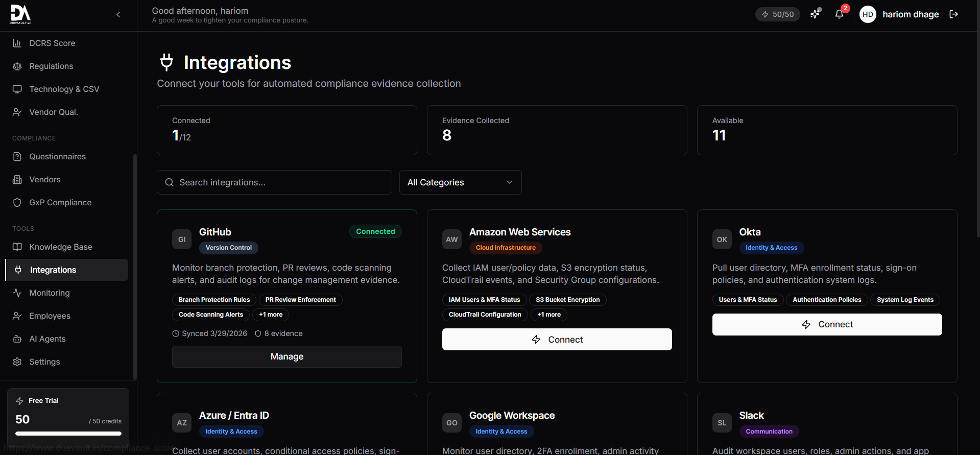Screen dimensions: 980x455
Task: Click the Communication tag on Slack
Action: [769, 432]
